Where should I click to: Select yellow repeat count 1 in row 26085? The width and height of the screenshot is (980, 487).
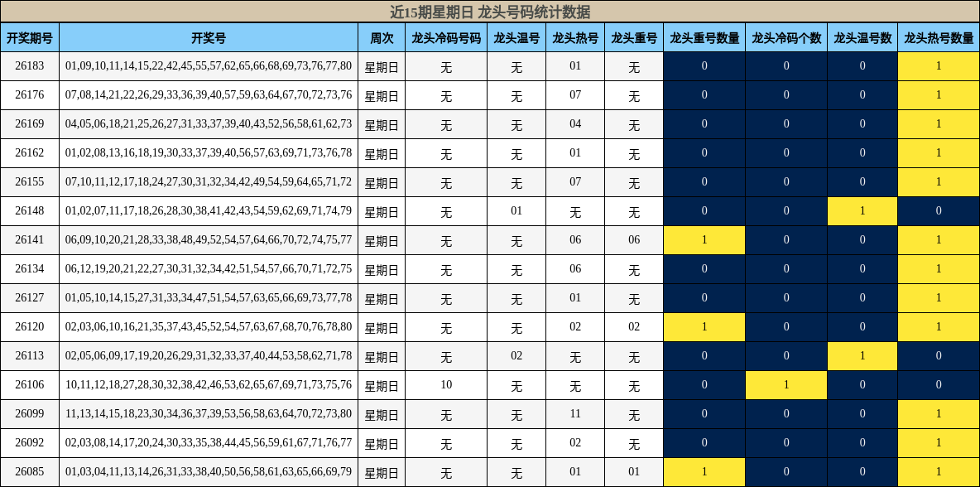(x=704, y=472)
